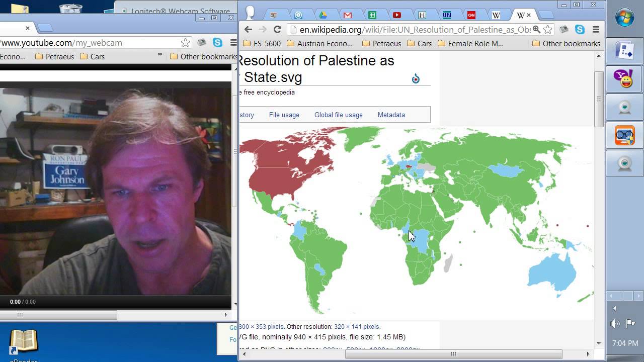This screenshot has height=362, width=644.
Task: Click the YouTube window horizontal scrollbar
Action: (58, 315)
